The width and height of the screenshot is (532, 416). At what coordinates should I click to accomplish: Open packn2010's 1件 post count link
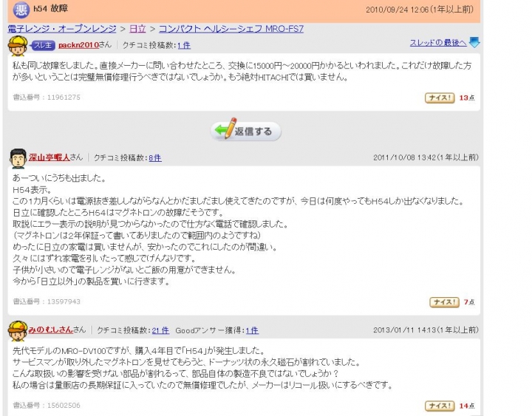point(184,45)
